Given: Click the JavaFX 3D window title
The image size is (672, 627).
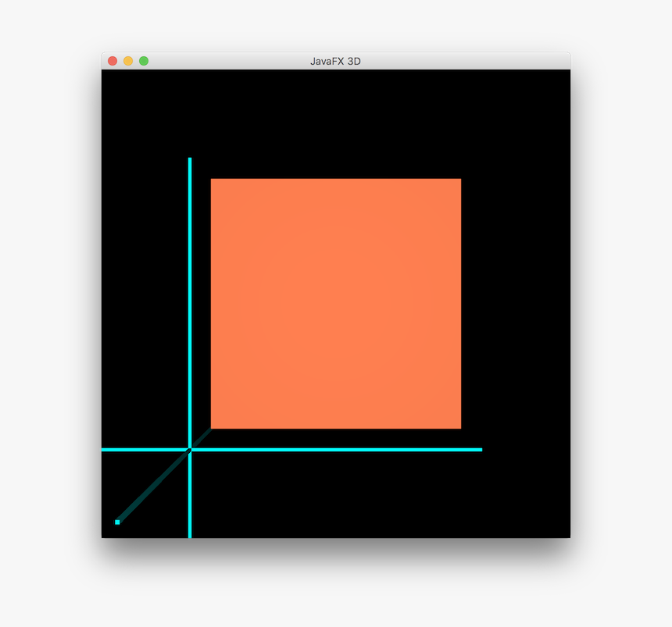Looking at the screenshot, I should pos(335,61).
